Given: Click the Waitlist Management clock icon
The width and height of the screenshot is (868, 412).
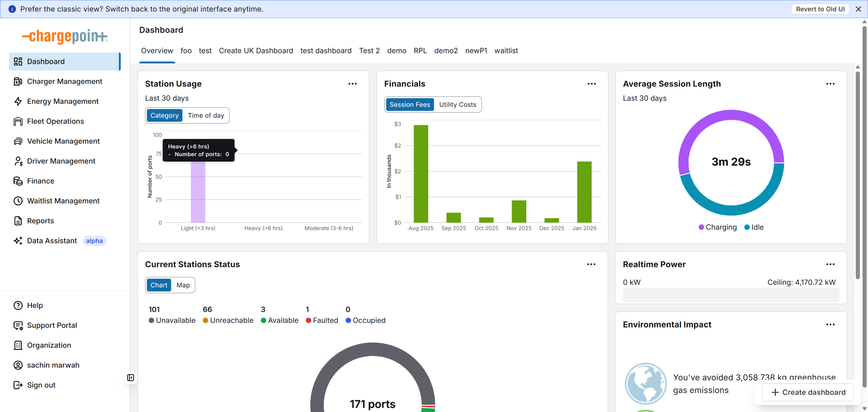Looking at the screenshot, I should click(18, 201).
